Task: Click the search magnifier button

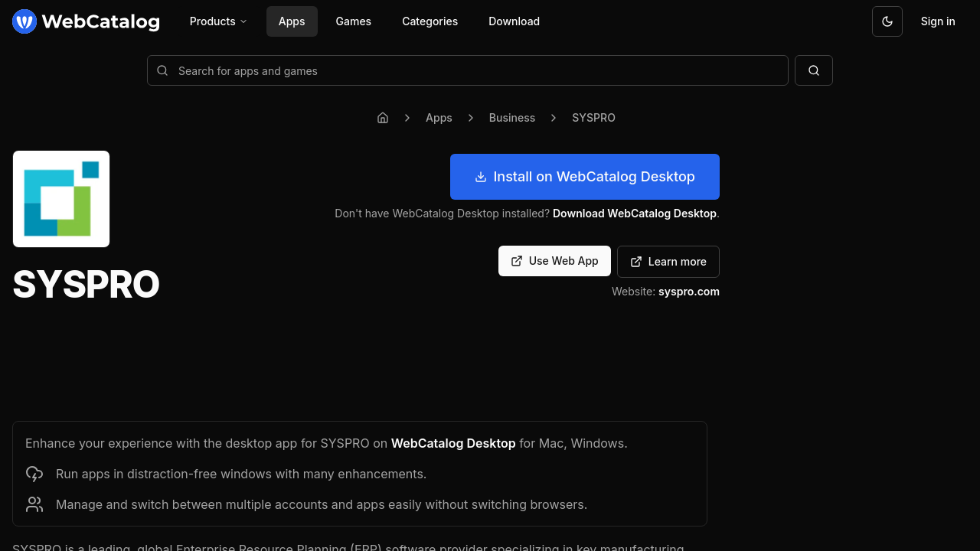Action: click(813, 70)
